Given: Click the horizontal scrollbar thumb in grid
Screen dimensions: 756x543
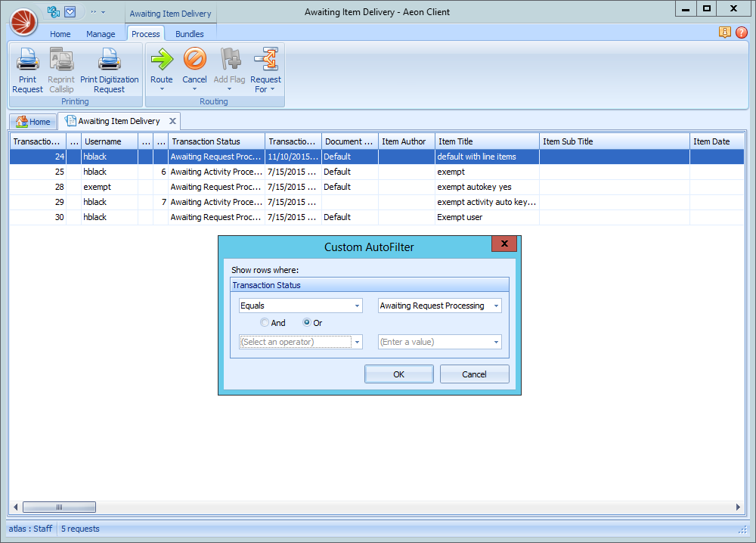Looking at the screenshot, I should pos(59,507).
